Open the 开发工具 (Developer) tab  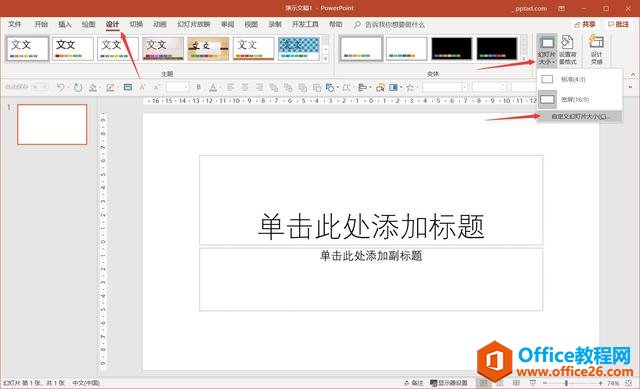(x=305, y=24)
